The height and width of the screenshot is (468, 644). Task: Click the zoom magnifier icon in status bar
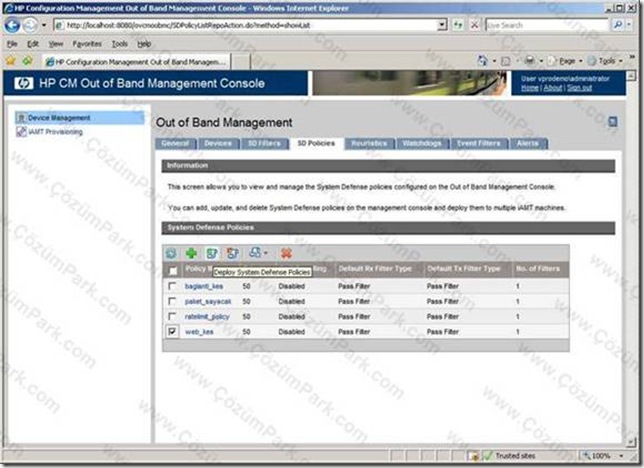click(587, 455)
